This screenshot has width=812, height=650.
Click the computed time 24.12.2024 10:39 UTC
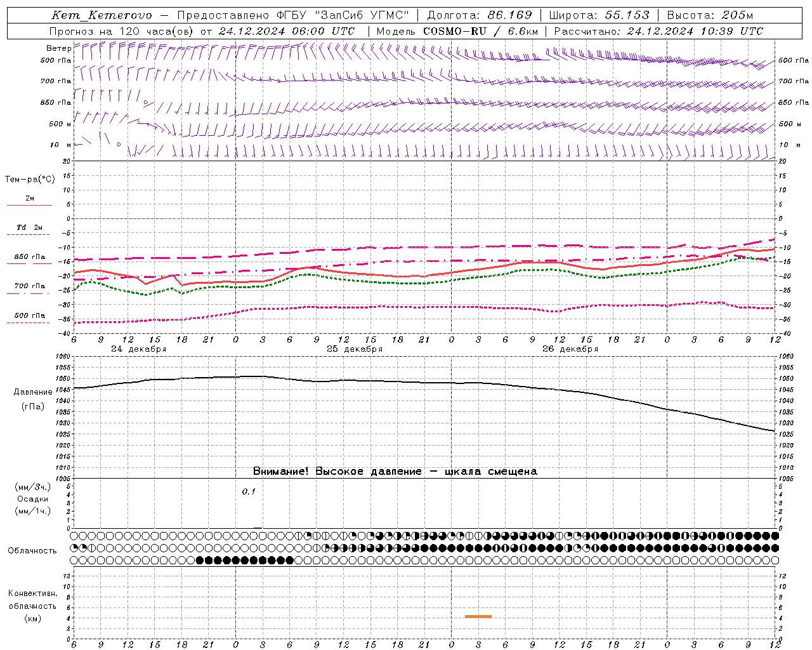click(695, 30)
